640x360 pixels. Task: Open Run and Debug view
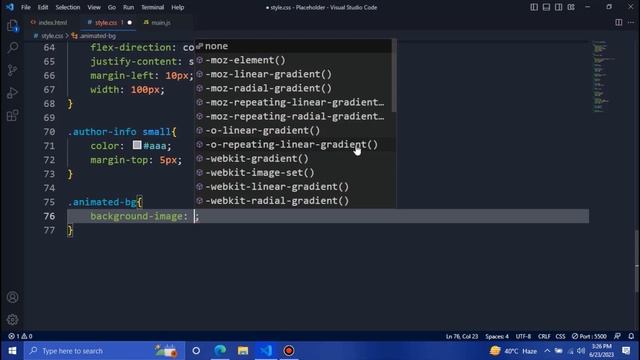[13, 93]
